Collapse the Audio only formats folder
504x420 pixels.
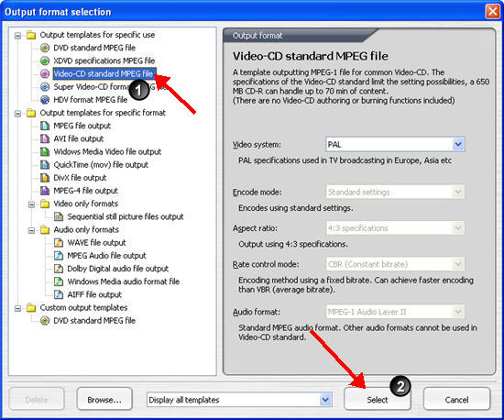pyautogui.click(x=31, y=230)
